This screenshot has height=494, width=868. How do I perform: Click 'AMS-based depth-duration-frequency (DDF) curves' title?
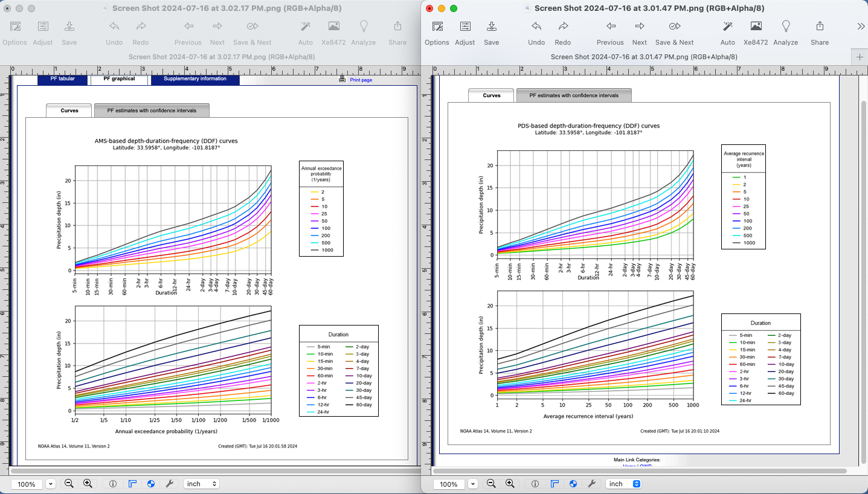tap(166, 141)
